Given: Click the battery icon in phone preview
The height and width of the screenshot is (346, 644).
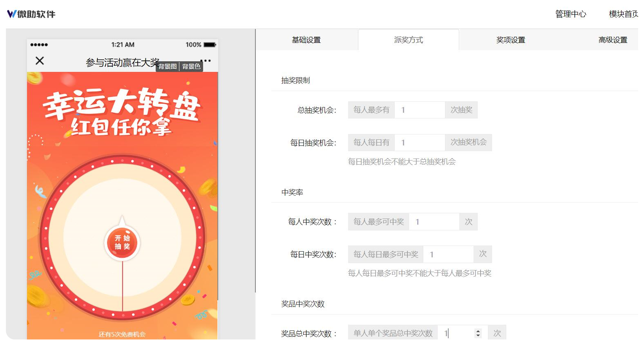Looking at the screenshot, I should click(210, 45).
